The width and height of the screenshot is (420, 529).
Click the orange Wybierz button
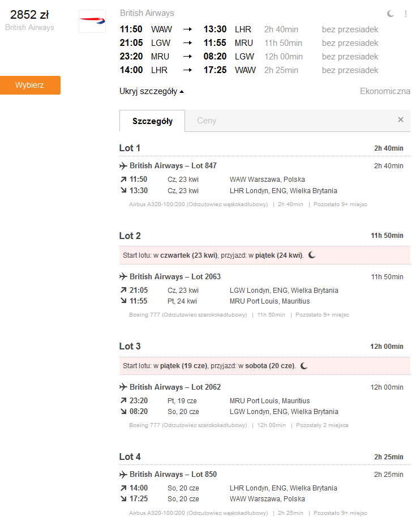pyautogui.click(x=30, y=85)
